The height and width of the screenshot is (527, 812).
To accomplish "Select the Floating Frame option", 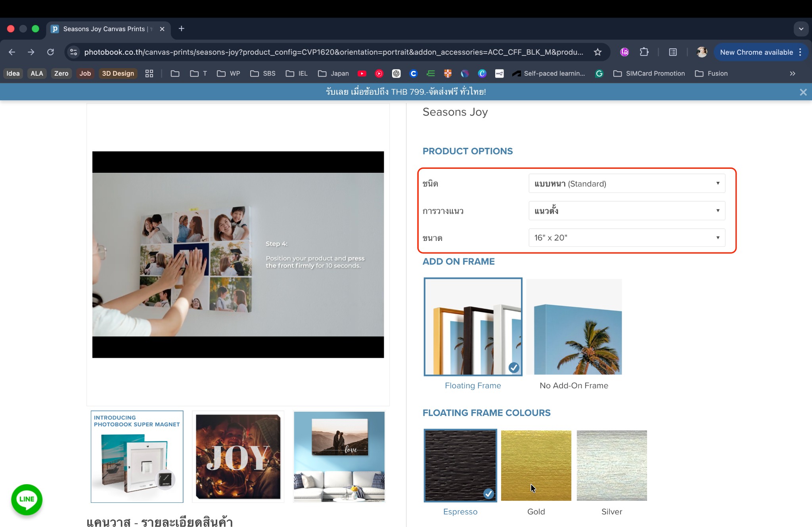I will (473, 327).
